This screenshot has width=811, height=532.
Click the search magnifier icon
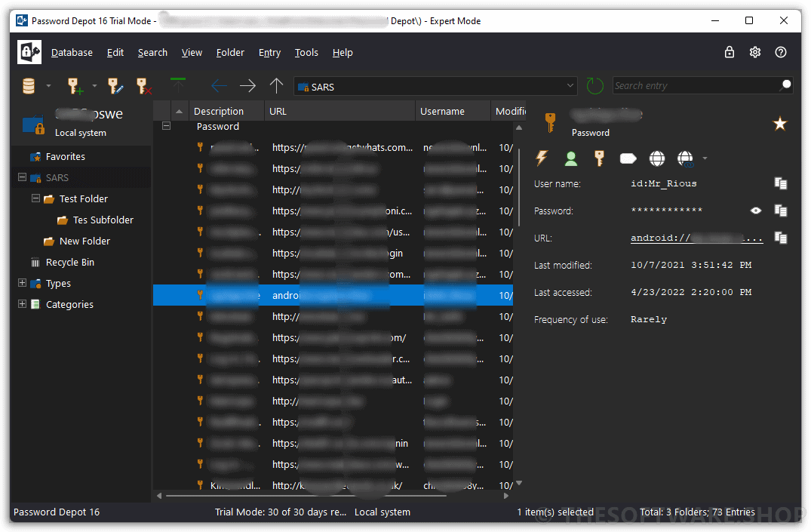(x=785, y=85)
